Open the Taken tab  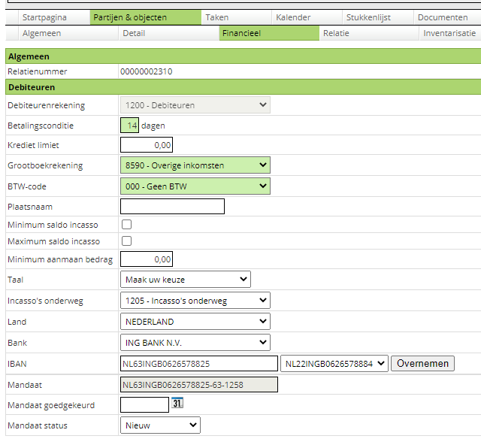tap(217, 17)
